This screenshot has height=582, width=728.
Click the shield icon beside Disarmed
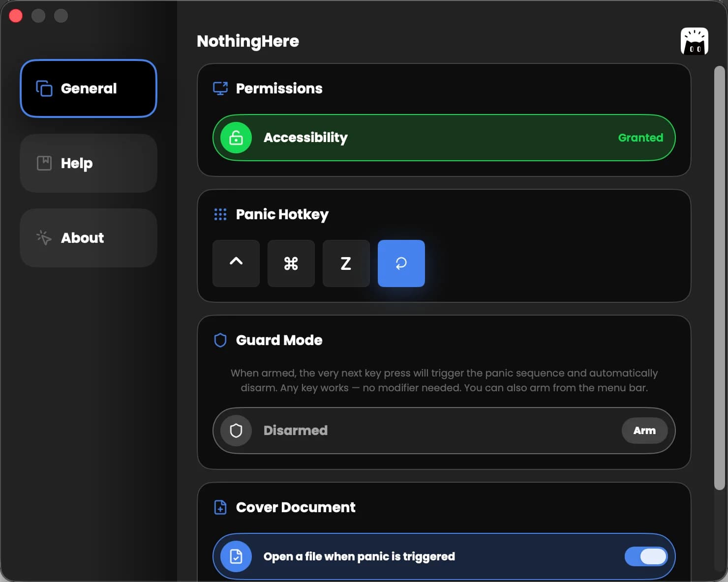pyautogui.click(x=236, y=430)
